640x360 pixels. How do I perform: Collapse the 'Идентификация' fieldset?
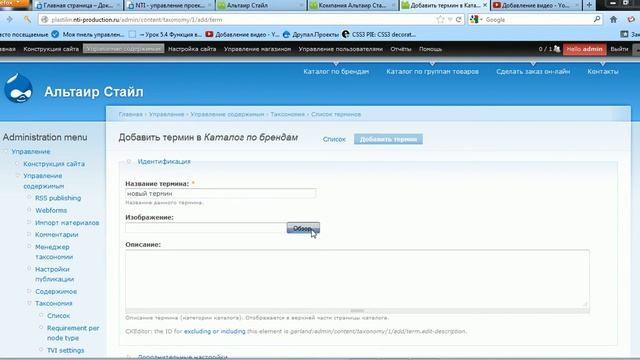pos(164,162)
